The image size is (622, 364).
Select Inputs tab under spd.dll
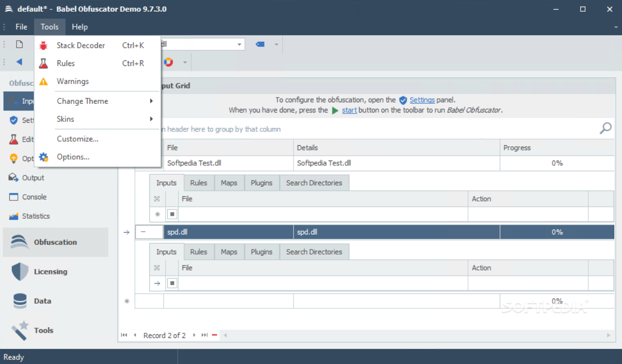(x=166, y=252)
